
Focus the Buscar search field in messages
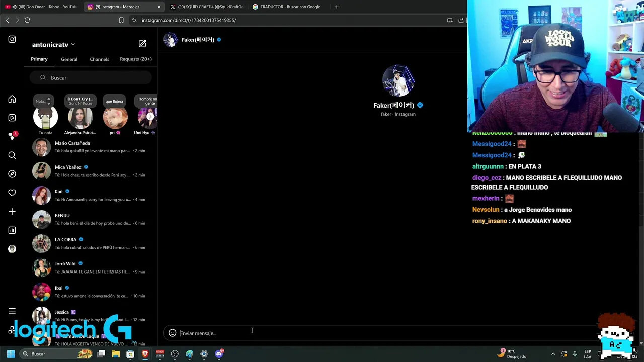[91, 78]
